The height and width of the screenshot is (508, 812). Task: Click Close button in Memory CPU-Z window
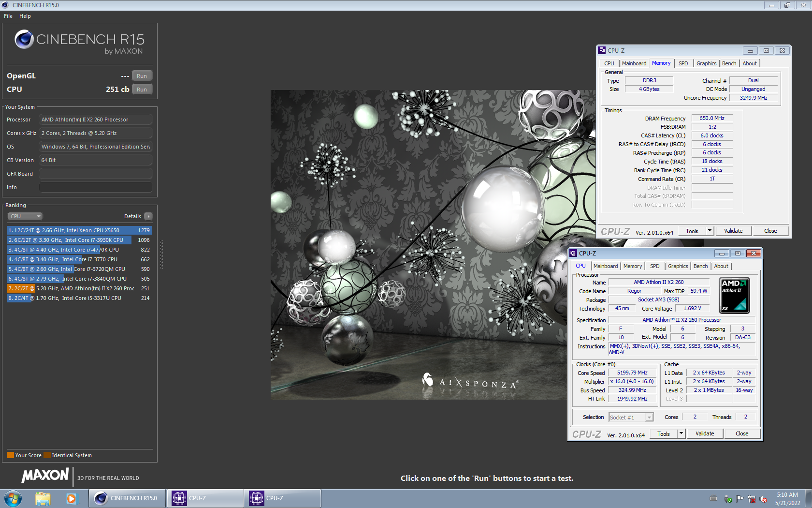click(770, 231)
